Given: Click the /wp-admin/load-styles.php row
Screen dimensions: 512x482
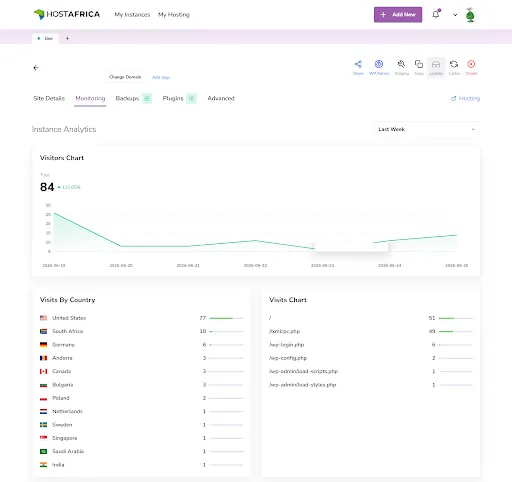Looking at the screenshot, I should (371, 385).
